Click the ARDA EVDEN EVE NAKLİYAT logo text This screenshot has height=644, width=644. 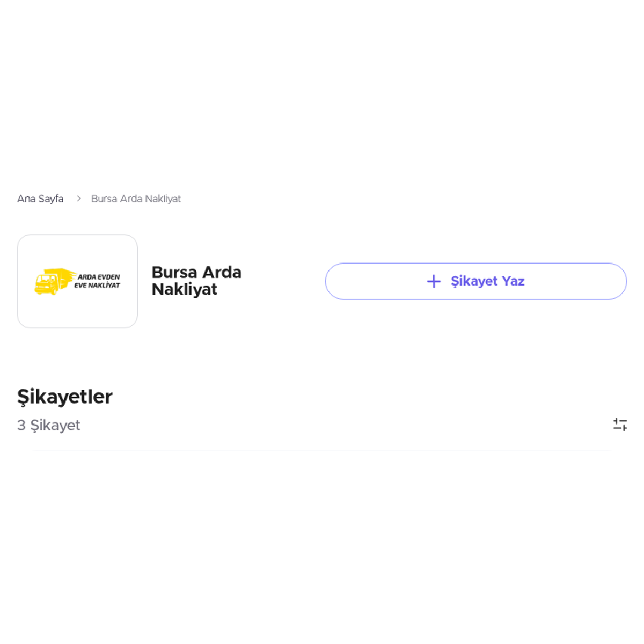97,281
